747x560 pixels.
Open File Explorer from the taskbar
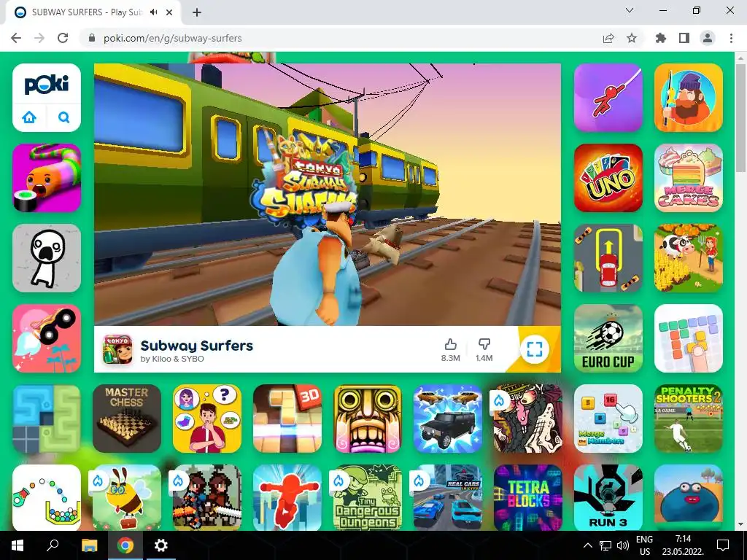(89, 545)
